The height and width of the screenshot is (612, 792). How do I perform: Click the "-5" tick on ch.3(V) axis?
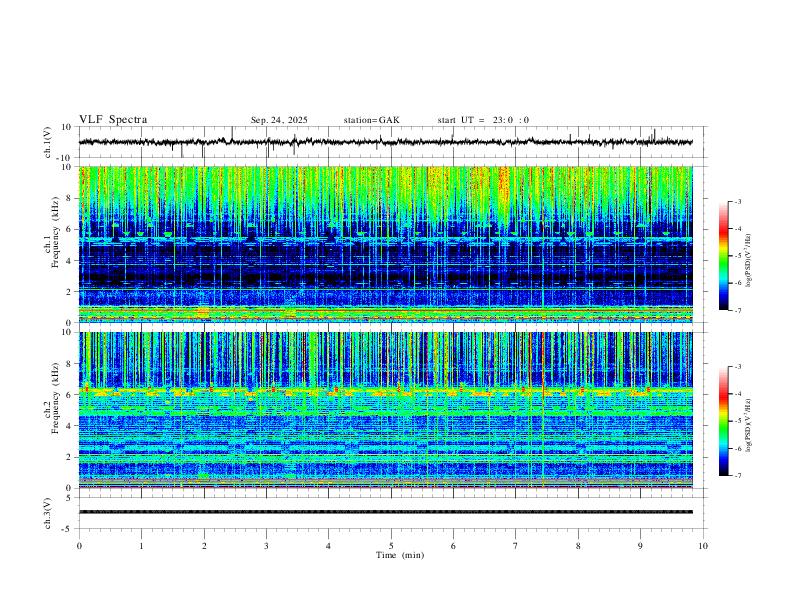[x=68, y=529]
